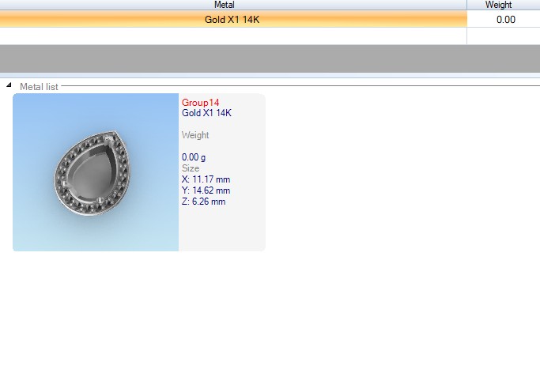
Task: Click the empty Weight cell in second row
Action: 503,36
